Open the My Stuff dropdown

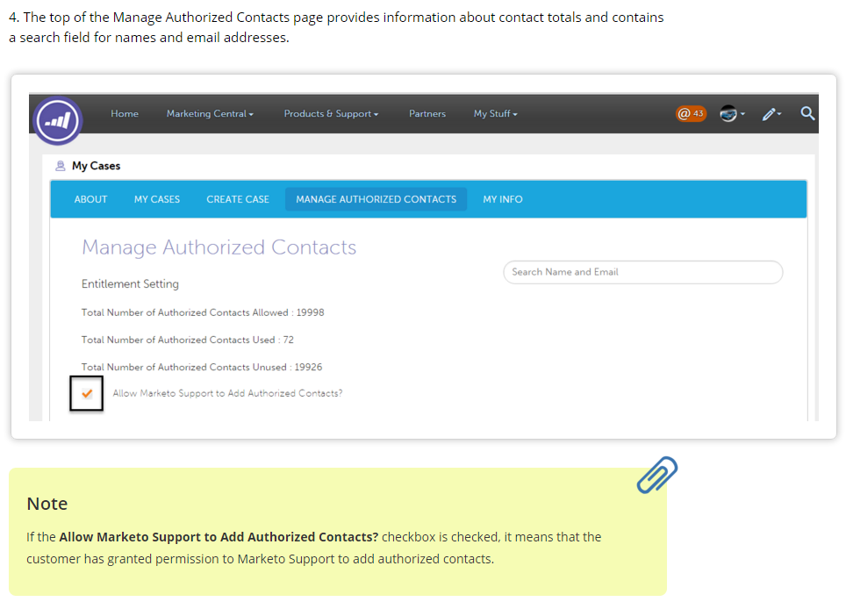[x=495, y=114]
